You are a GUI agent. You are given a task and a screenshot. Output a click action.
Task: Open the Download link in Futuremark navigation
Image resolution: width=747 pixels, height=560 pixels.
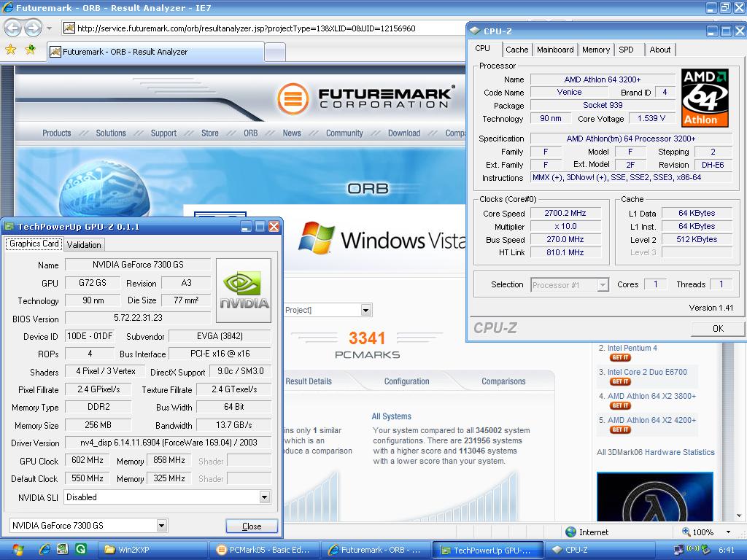[x=404, y=133]
